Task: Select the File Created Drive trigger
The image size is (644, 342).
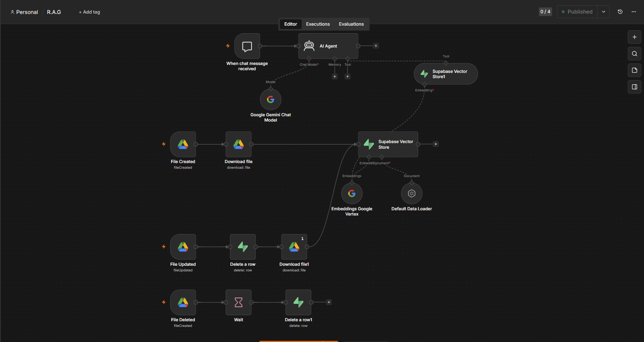Action: (x=183, y=144)
